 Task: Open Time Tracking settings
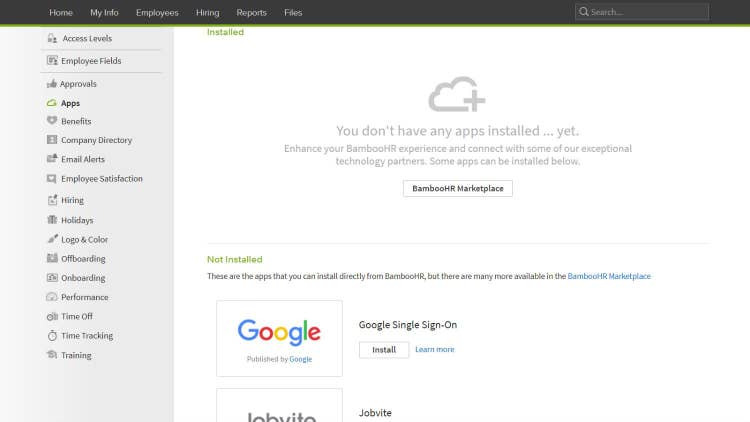[x=87, y=335]
